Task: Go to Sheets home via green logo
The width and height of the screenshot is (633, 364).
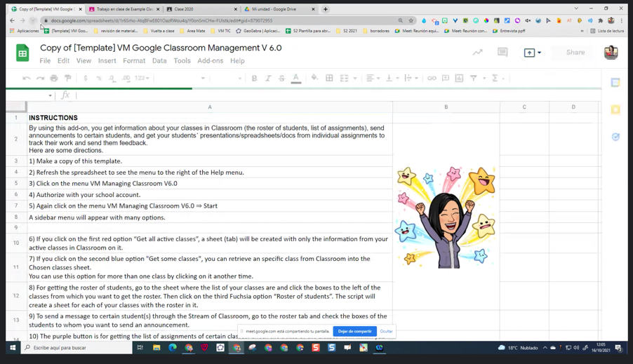Action: point(22,53)
